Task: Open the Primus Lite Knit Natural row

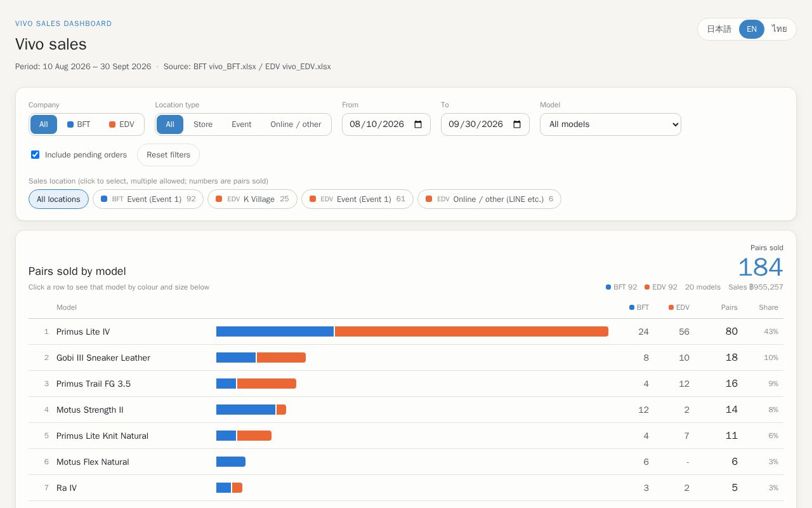Action: click(x=406, y=436)
